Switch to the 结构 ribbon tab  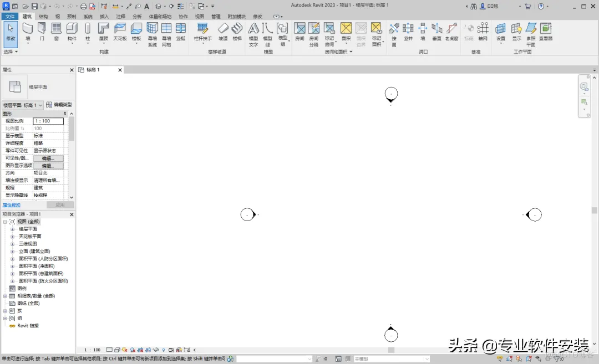point(43,17)
